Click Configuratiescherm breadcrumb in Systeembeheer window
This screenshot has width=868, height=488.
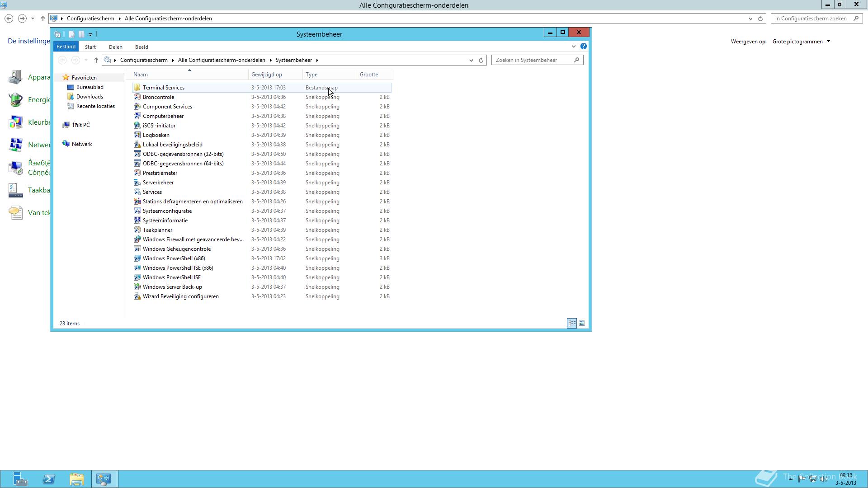pyautogui.click(x=144, y=60)
